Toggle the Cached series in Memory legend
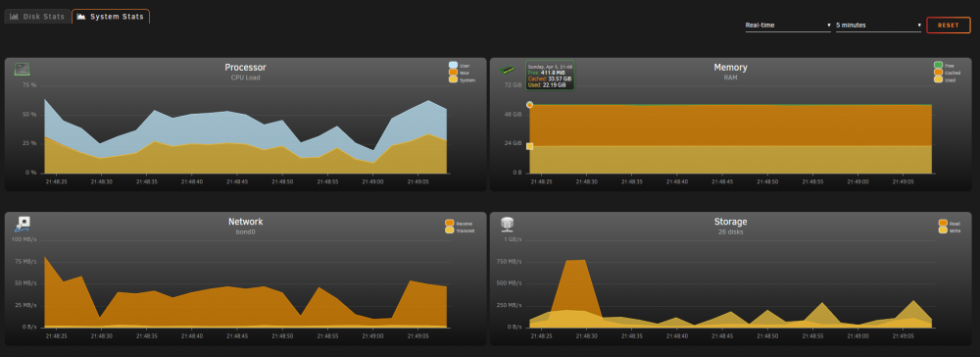The height and width of the screenshot is (357, 980). pyautogui.click(x=947, y=73)
